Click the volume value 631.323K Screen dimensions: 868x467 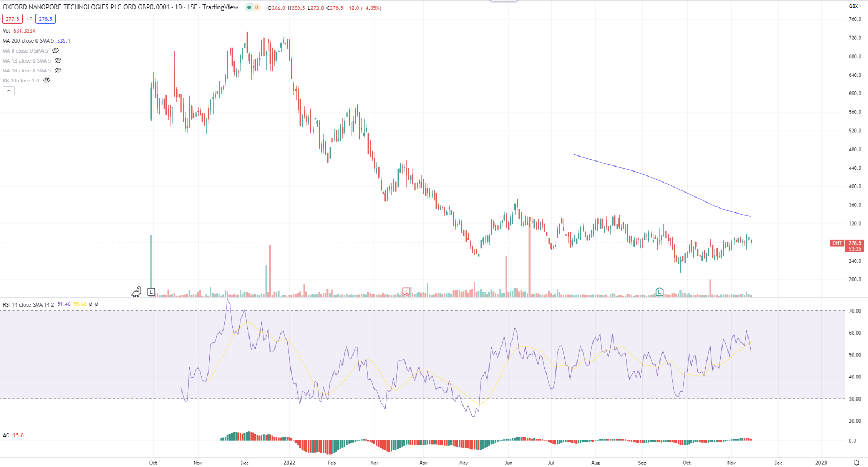(x=24, y=31)
